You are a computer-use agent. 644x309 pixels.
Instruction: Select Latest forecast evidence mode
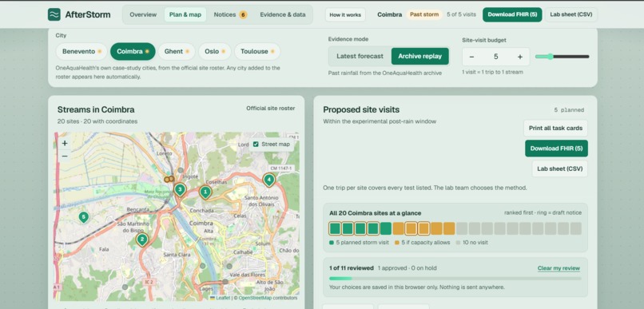(360, 56)
